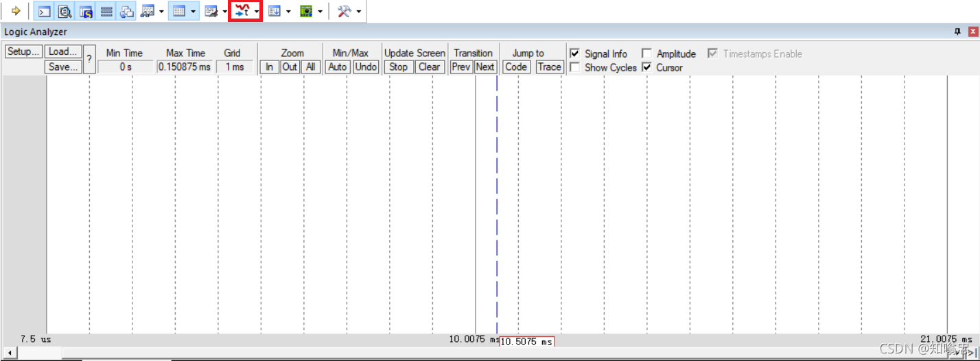The image size is (980, 361).
Task: Click Min/Max Auto button
Action: (338, 67)
